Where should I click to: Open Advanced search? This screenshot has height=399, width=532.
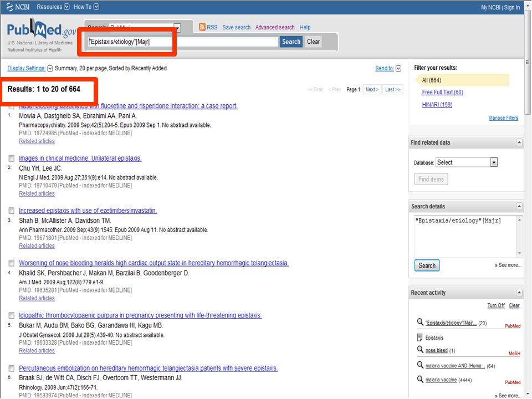coord(275,27)
